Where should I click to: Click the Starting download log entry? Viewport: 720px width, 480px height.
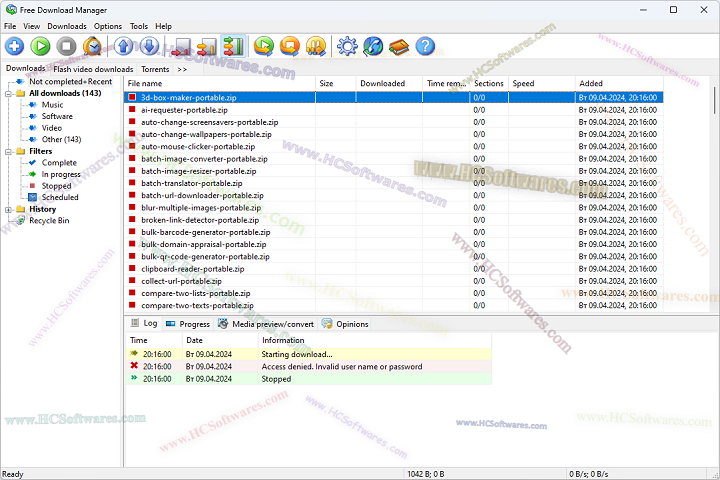pos(309,354)
